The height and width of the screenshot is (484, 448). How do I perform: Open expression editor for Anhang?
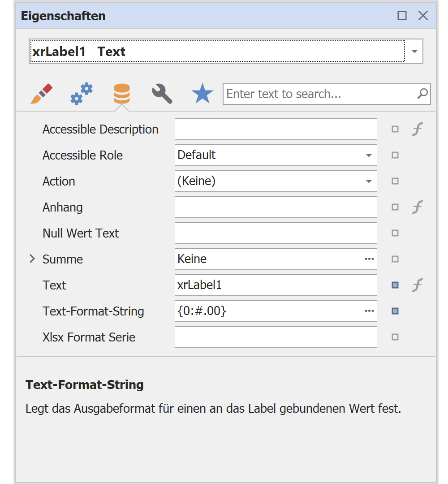(x=417, y=207)
